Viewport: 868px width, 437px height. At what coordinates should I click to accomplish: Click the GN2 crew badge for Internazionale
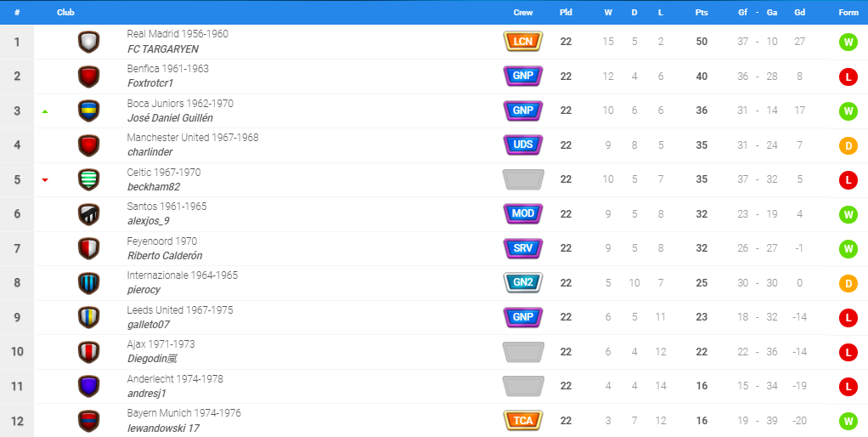pos(523,282)
